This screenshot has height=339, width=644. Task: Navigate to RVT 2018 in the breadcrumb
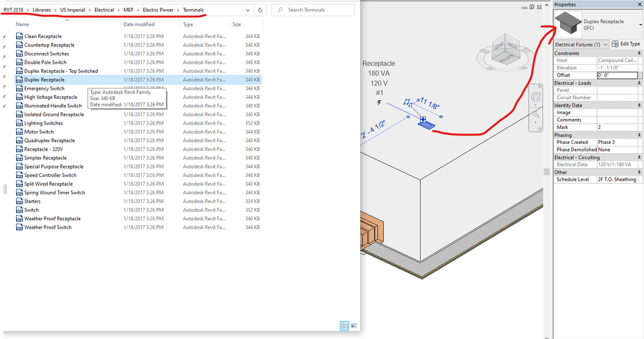tap(14, 10)
